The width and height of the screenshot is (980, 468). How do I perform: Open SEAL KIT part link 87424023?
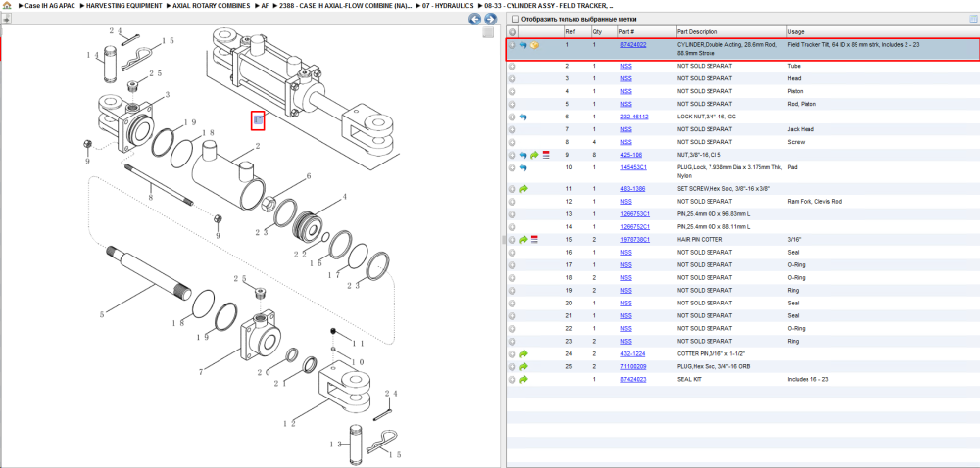pos(632,379)
